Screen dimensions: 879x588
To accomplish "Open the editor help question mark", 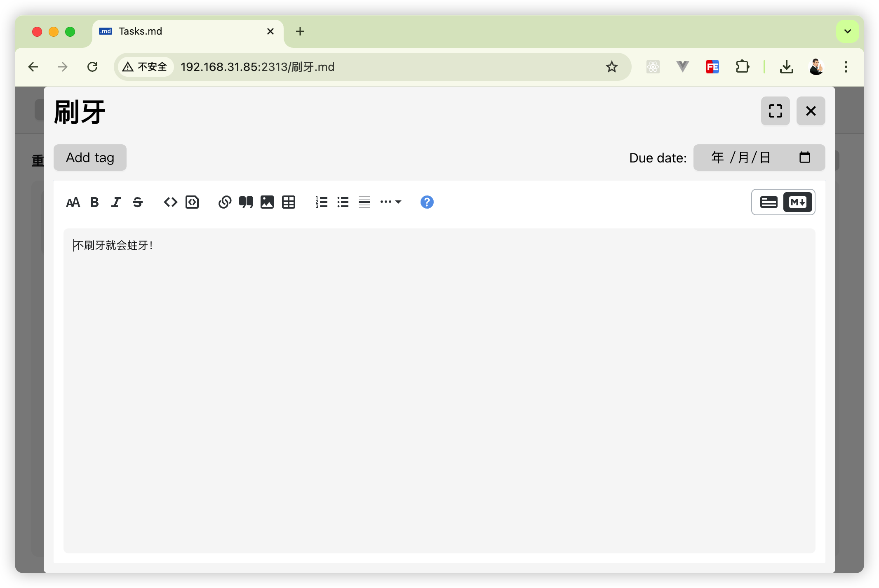I will pos(427,202).
